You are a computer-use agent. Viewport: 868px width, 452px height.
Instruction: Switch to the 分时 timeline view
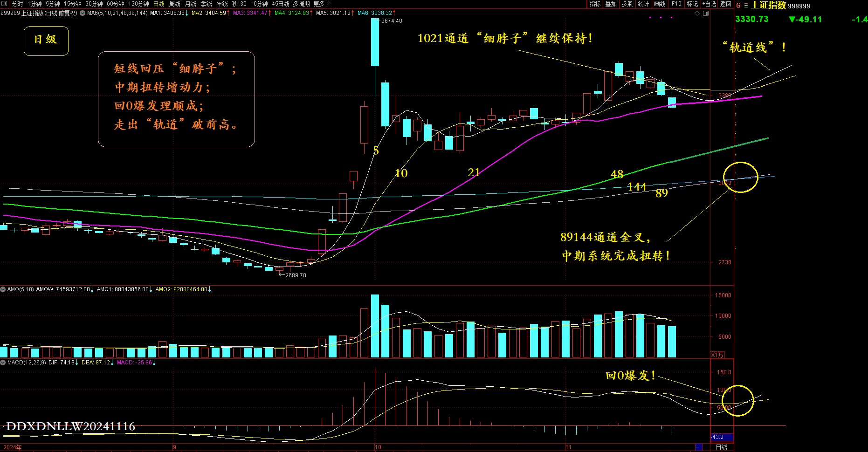click(17, 4)
